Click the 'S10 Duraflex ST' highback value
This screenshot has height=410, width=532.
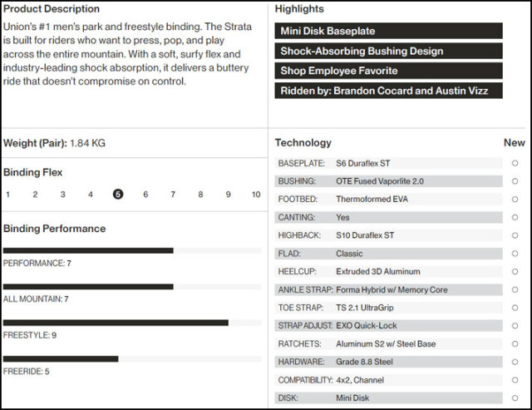point(365,235)
